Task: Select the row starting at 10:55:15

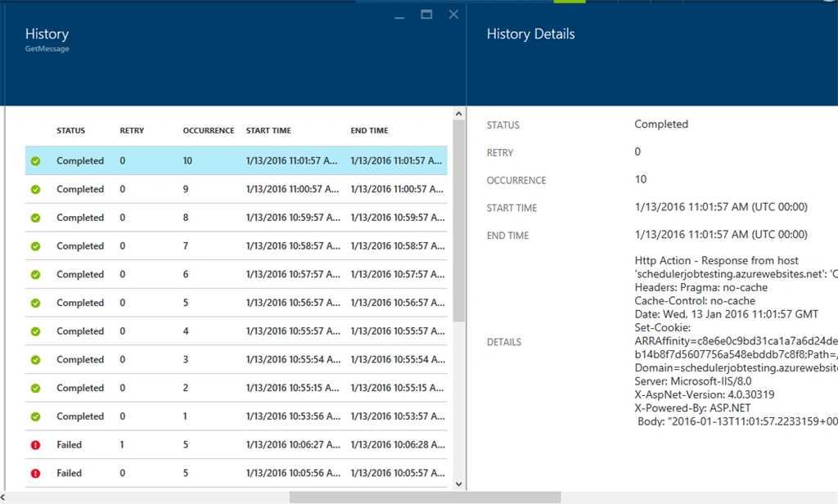Action: tap(237, 388)
